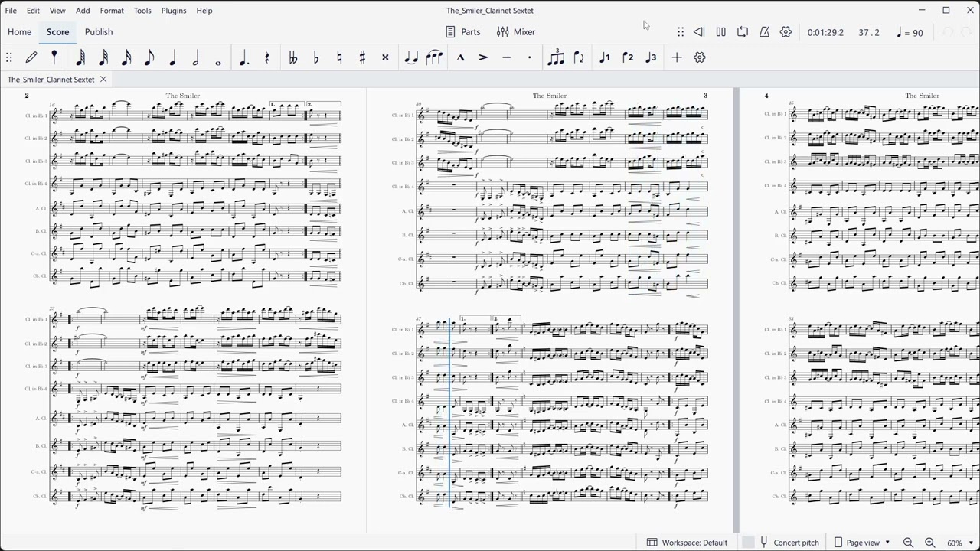
Task: Add accent articulation
Action: [x=483, y=57]
